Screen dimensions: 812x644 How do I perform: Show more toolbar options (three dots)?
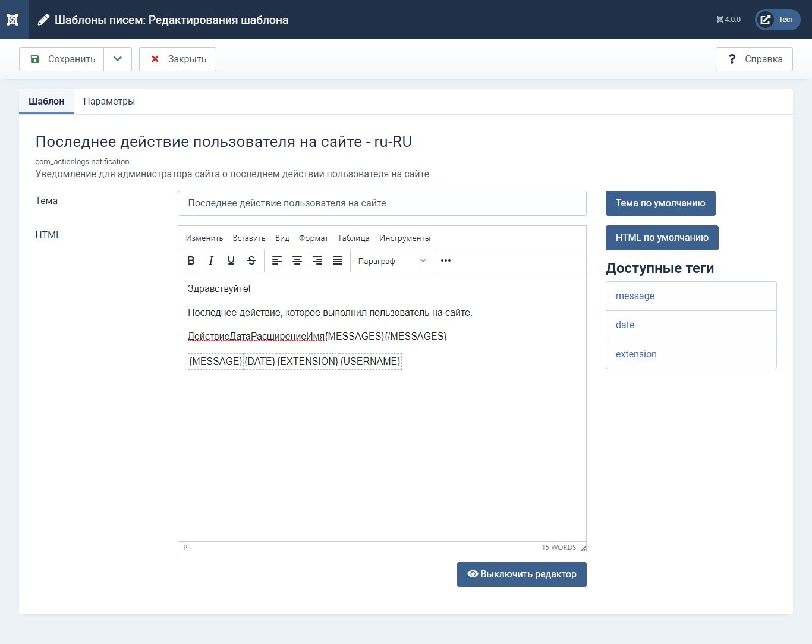point(446,260)
